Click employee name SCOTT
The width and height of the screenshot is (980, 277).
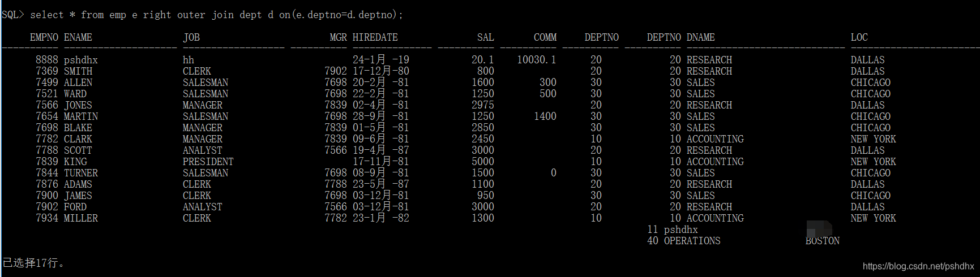[x=78, y=150]
